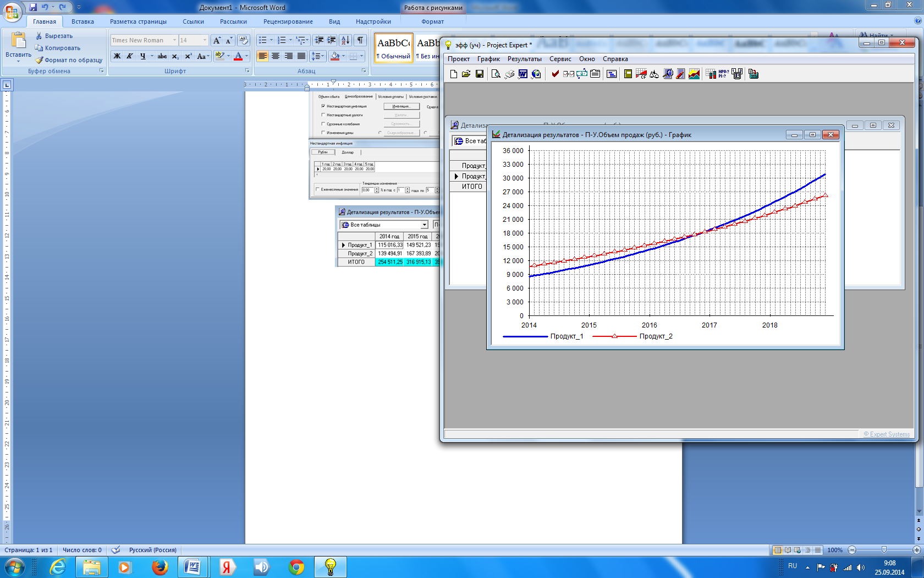The height and width of the screenshot is (578, 924).
Task: Open Yandex browser from taskbar
Action: [x=227, y=566]
